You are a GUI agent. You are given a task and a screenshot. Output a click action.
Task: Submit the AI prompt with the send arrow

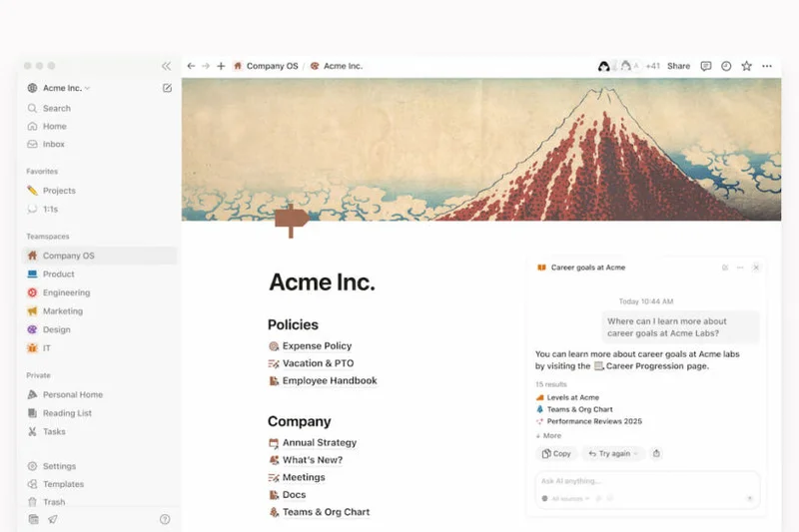750,498
